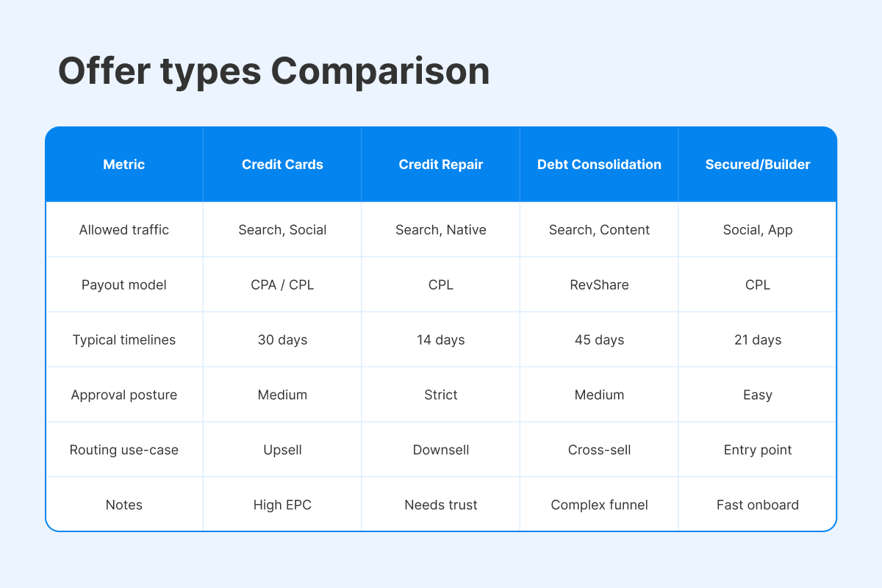Select the Secured/Builder column header

(758, 165)
